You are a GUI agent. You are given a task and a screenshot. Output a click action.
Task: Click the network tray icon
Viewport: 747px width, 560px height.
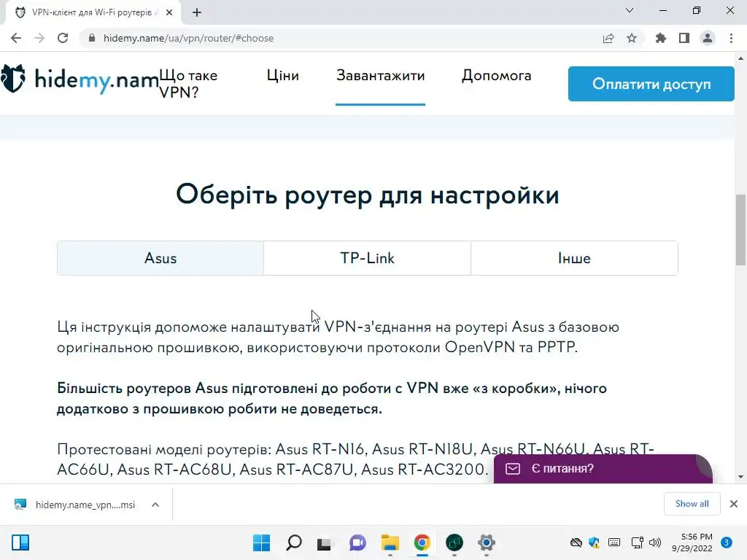click(637, 542)
